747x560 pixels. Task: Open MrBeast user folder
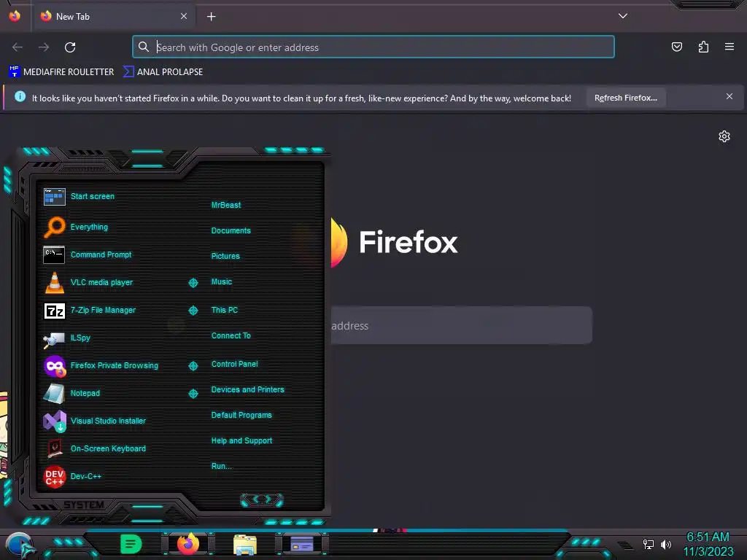pyautogui.click(x=226, y=205)
